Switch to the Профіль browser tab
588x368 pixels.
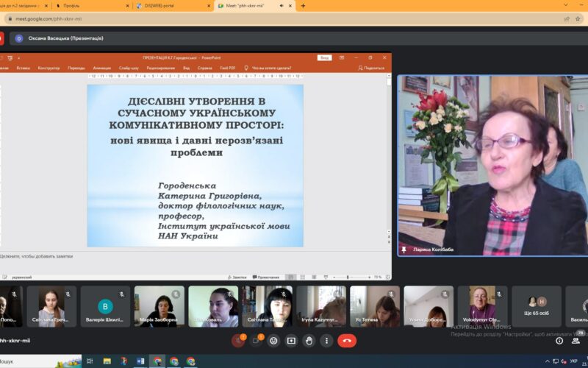pos(88,6)
